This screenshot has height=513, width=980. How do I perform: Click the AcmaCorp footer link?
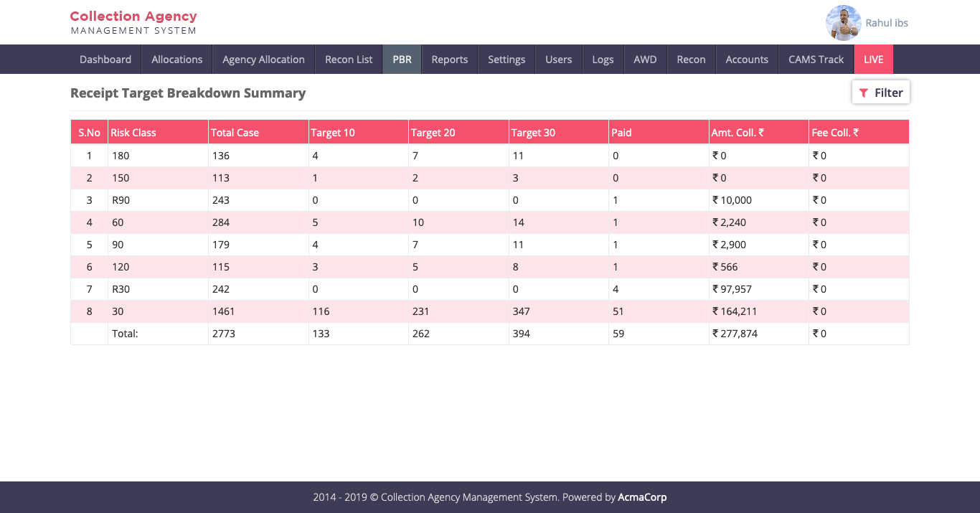642,497
